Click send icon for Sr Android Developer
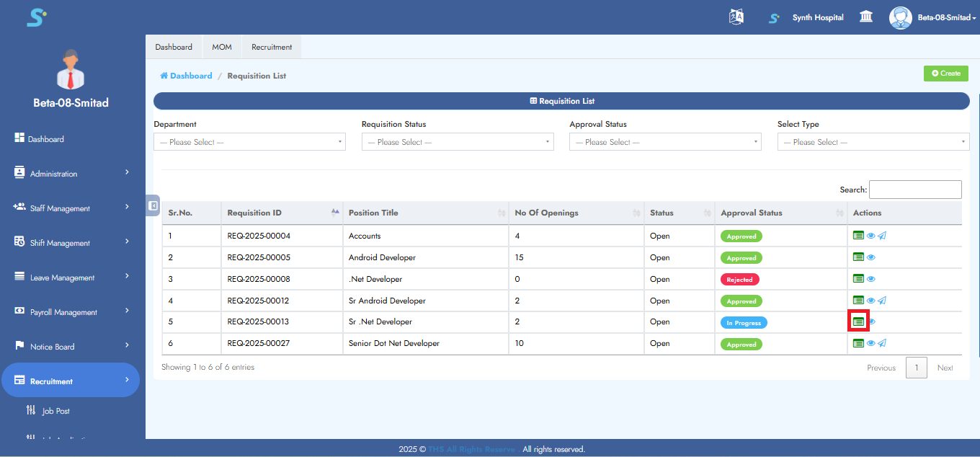Screen dimensions: 980x457 (x=882, y=301)
